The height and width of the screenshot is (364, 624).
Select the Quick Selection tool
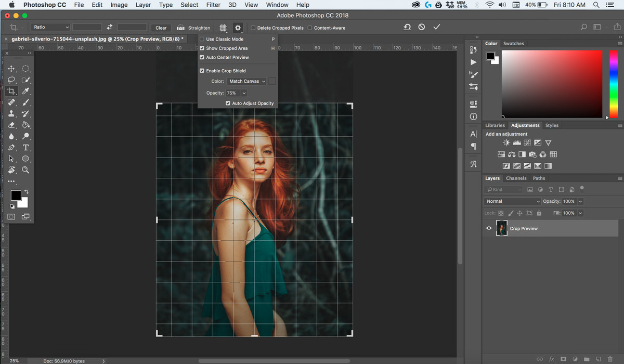[x=25, y=80]
